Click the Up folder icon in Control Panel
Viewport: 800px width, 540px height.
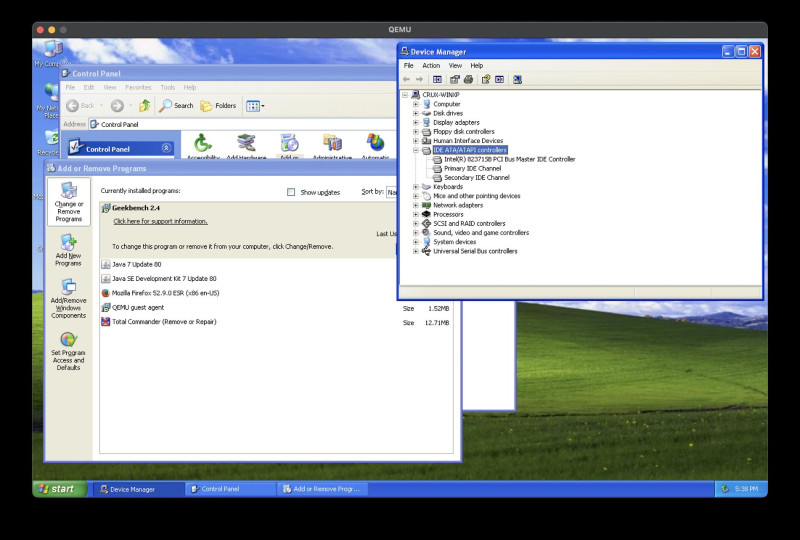[x=144, y=106]
